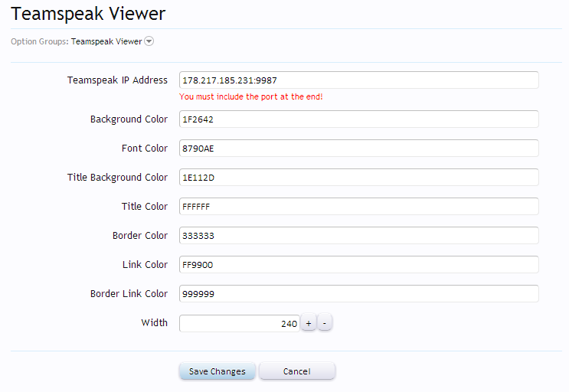Screen dimensions: 569x392
Task: Focus the Link Color input field
Action: (x=358, y=265)
